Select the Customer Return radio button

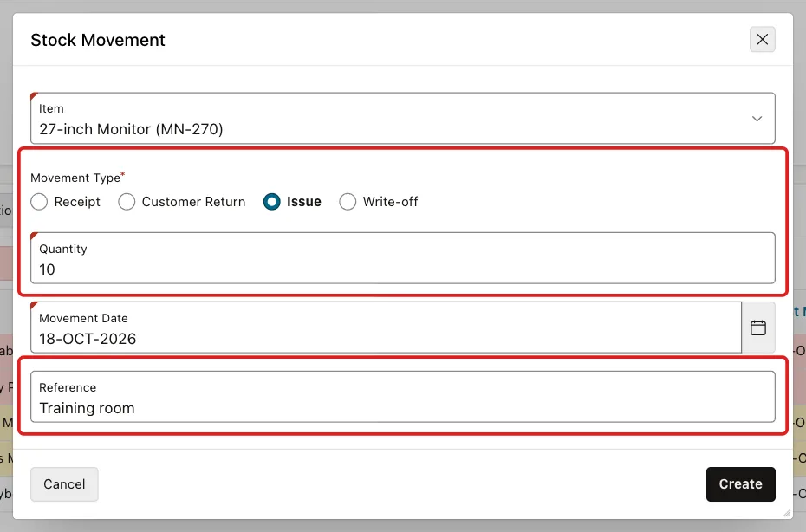point(127,202)
